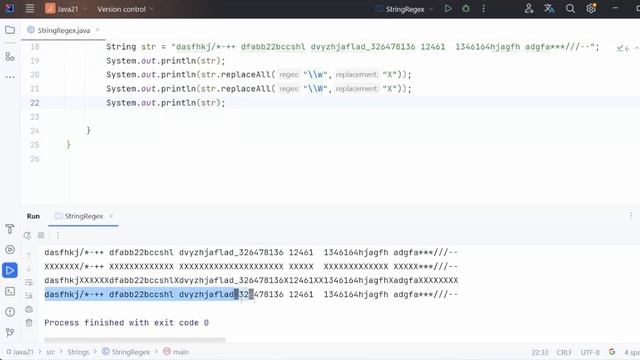Open IDE settings gear
The height and width of the screenshot is (360, 640).
[x=591, y=9]
